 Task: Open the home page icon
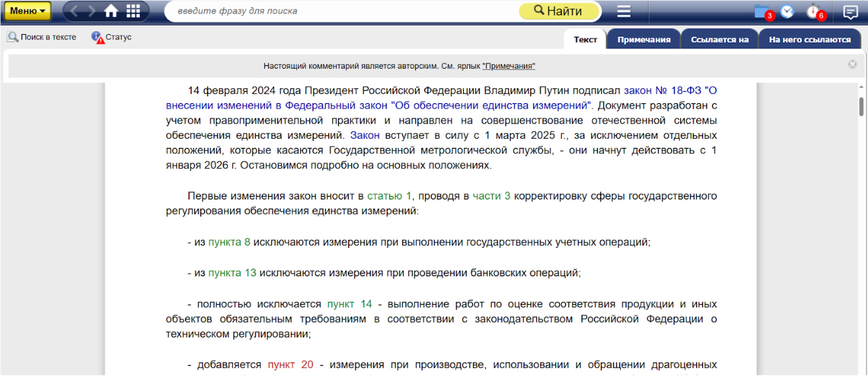pyautogui.click(x=111, y=11)
